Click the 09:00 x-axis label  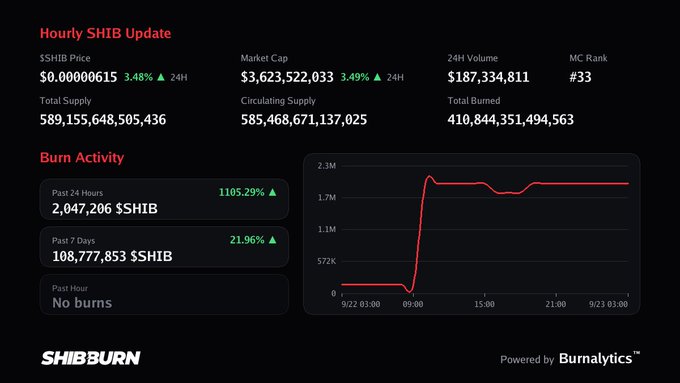[x=413, y=304]
